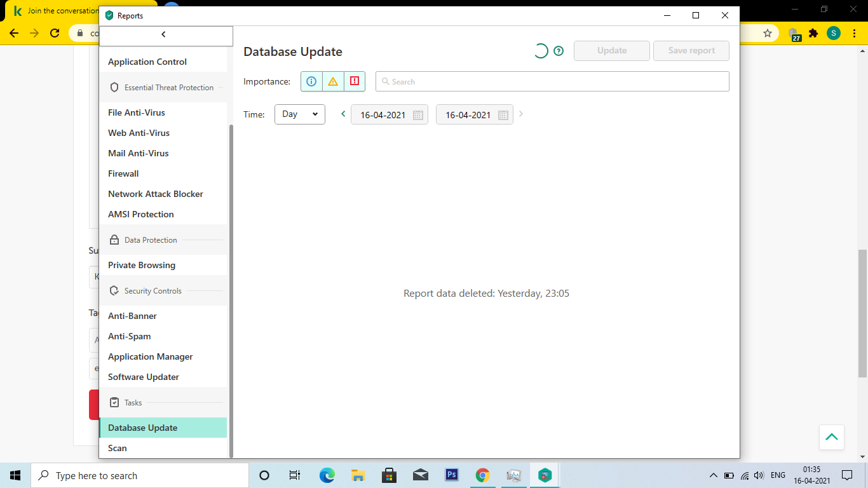Open the Chrome three-dot menu
The width and height of the screenshot is (868, 488).
tap(853, 33)
